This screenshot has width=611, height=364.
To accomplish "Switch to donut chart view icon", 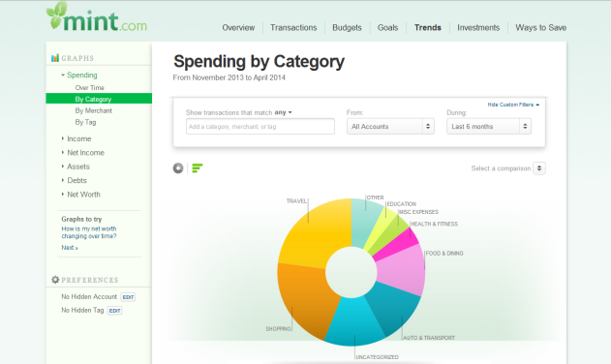I will pyautogui.click(x=178, y=168).
